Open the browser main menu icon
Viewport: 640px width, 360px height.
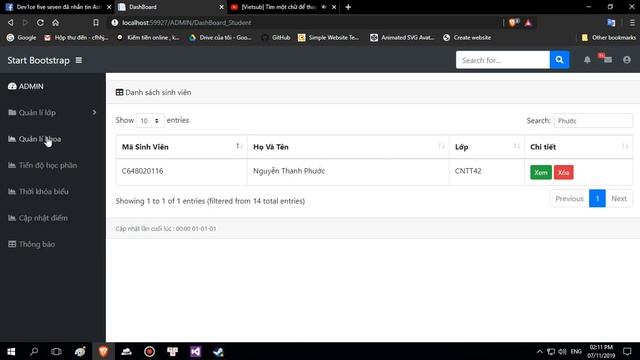pos(632,22)
